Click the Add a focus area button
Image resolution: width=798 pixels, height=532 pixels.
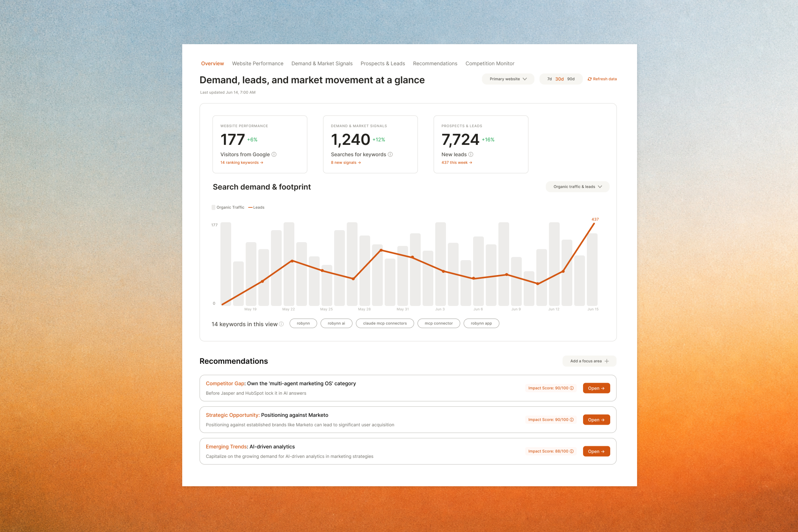tap(589, 361)
